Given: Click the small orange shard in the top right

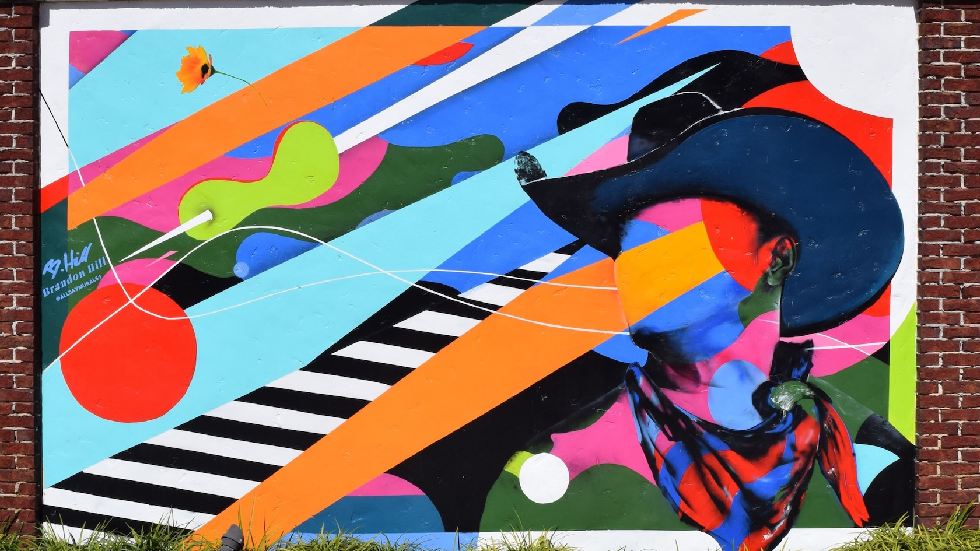Looking at the screenshot, I should pos(659,26).
